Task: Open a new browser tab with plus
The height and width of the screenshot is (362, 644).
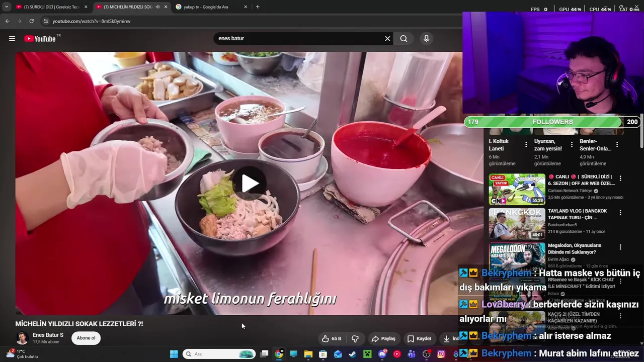Action: (x=258, y=7)
